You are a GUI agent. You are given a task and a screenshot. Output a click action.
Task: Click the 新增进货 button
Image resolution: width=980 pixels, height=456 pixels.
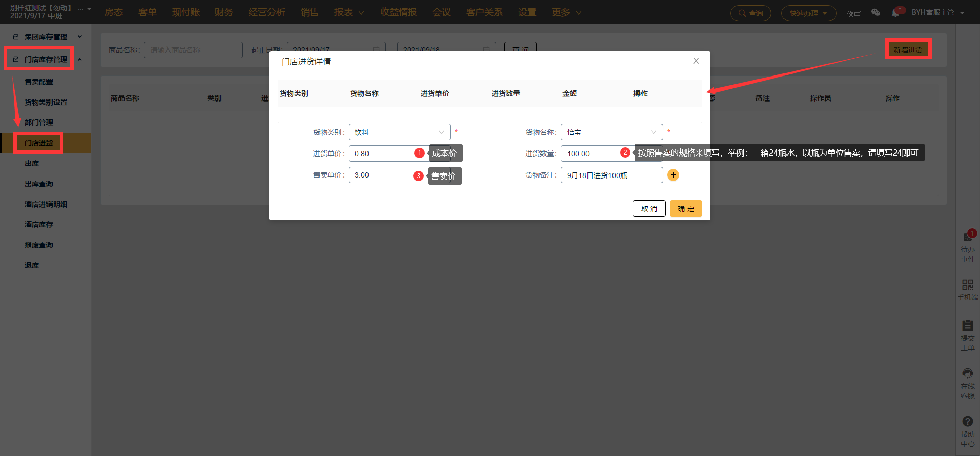908,49
